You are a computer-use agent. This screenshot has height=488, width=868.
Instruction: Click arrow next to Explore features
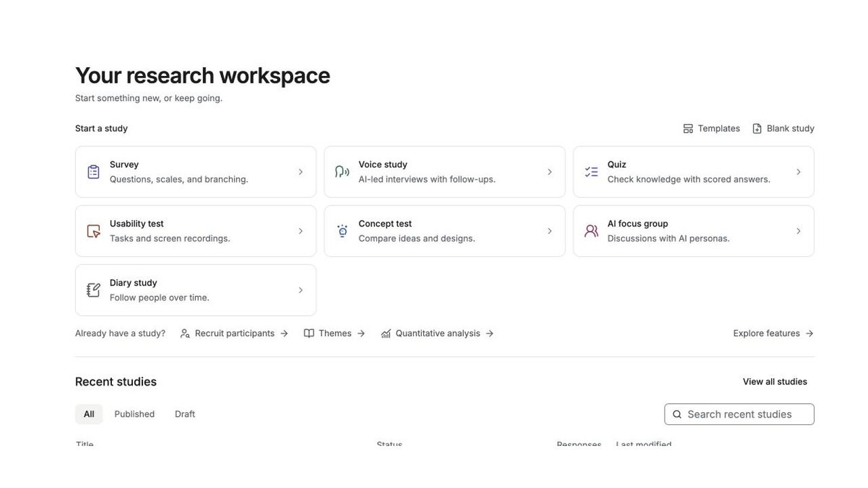click(809, 333)
